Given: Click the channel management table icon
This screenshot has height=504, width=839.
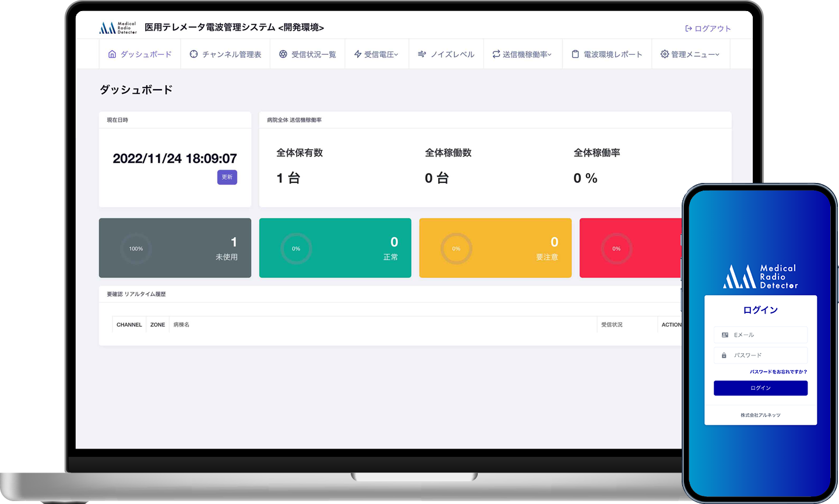Looking at the screenshot, I should pyautogui.click(x=193, y=54).
